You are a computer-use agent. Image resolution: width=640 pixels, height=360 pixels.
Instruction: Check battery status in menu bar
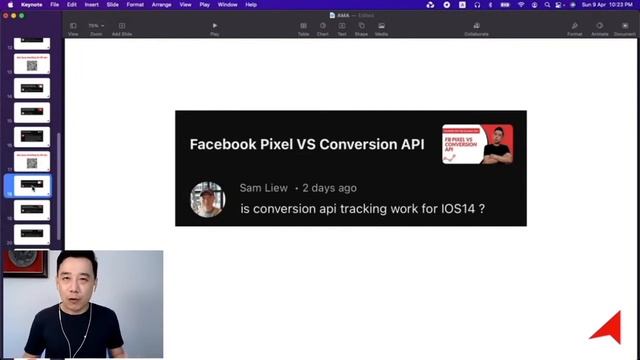pyautogui.click(x=505, y=5)
